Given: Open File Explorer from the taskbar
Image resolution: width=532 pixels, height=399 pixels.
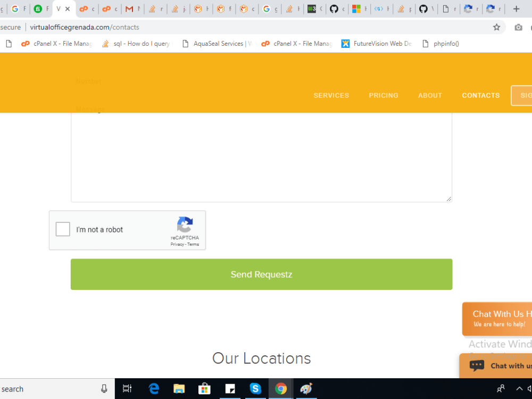Looking at the screenshot, I should coord(179,389).
